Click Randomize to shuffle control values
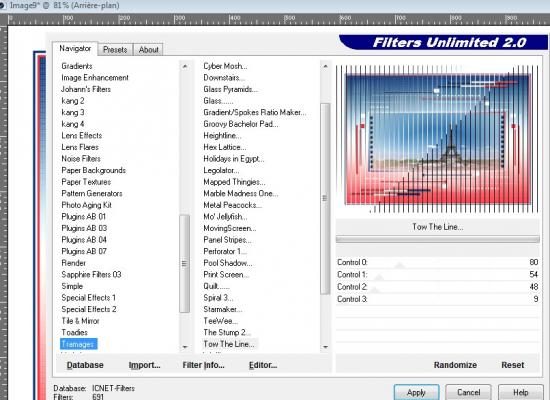The height and width of the screenshot is (400, 550). pos(455,365)
